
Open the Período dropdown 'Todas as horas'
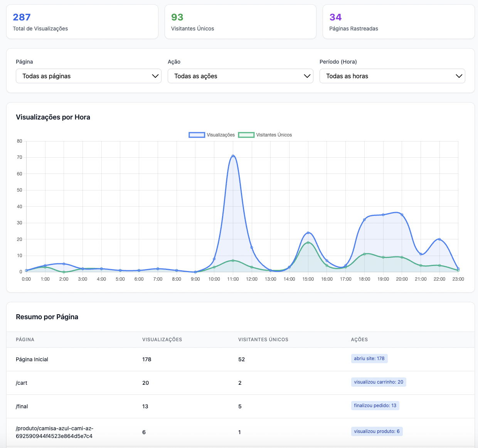tap(392, 76)
